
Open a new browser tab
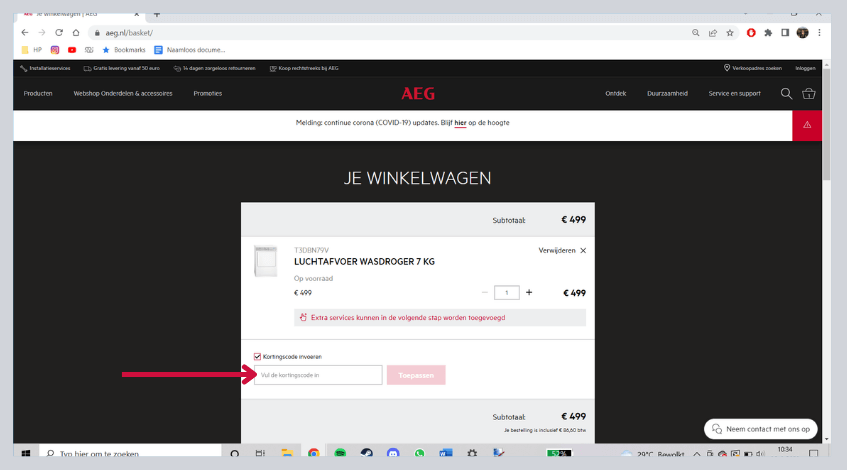click(x=157, y=15)
